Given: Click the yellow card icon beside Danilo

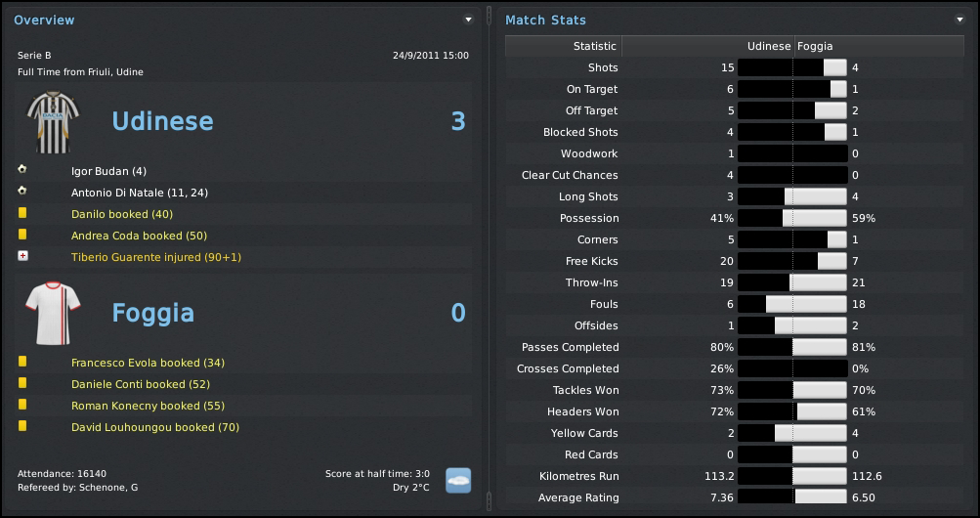Looking at the screenshot, I should (x=22, y=213).
